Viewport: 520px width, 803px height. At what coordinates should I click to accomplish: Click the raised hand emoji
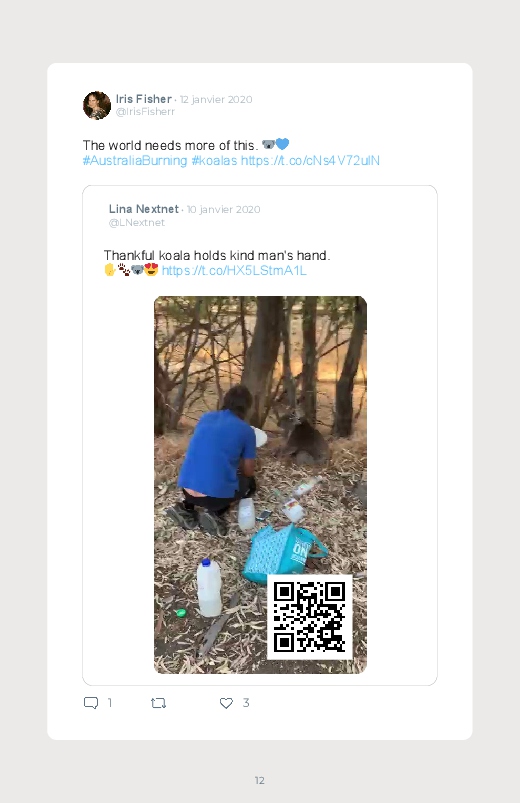110,269
